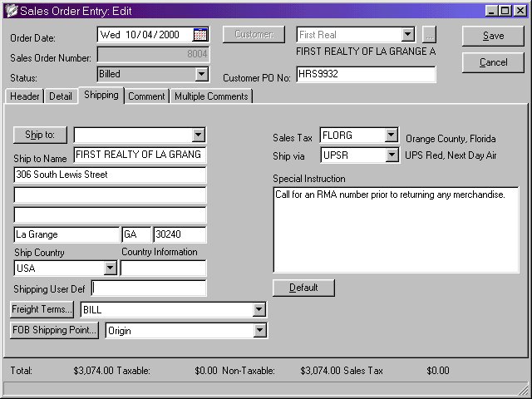Open the Freight Terms BILL dropdown
532x399 pixels.
[x=259, y=310]
